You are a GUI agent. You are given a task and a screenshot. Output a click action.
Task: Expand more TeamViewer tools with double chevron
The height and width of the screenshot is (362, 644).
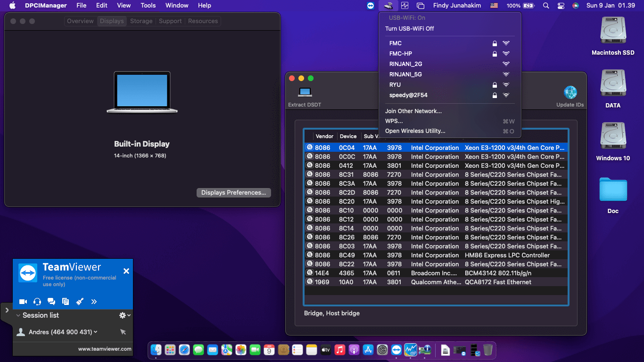click(94, 302)
